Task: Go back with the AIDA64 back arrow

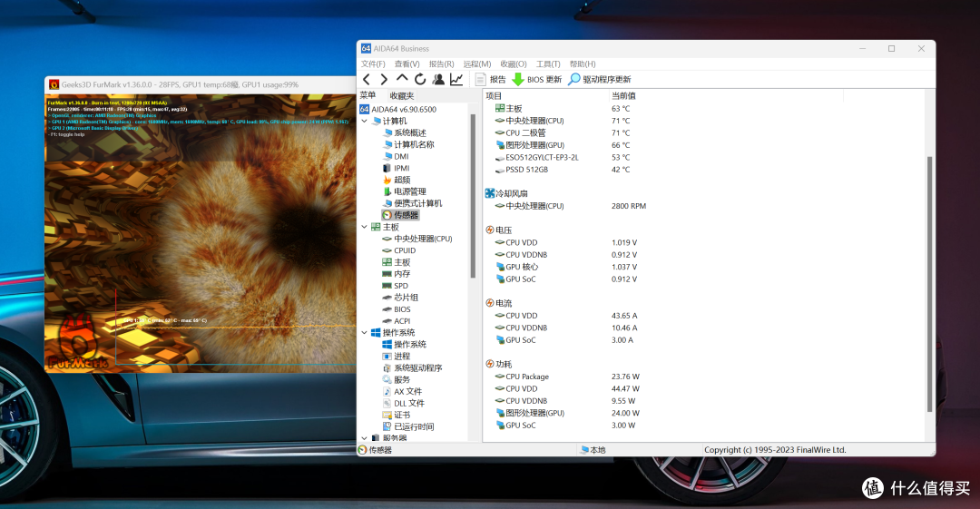Action: [x=367, y=80]
